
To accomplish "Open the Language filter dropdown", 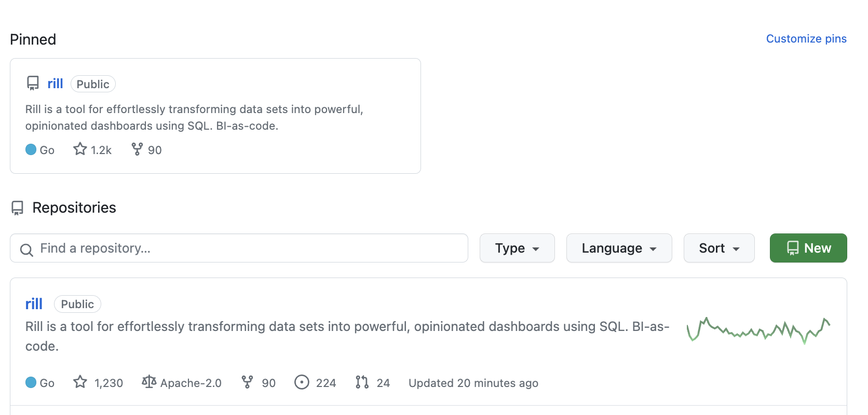I will (619, 248).
